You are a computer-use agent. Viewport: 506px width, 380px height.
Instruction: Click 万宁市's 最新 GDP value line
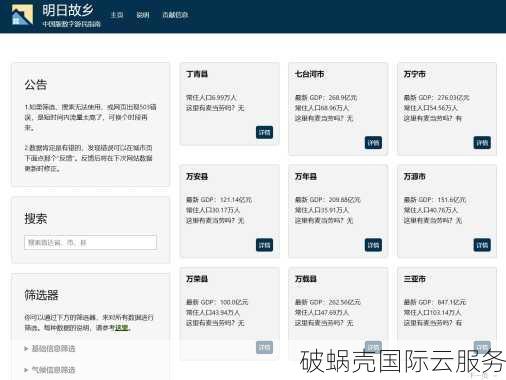[437, 98]
